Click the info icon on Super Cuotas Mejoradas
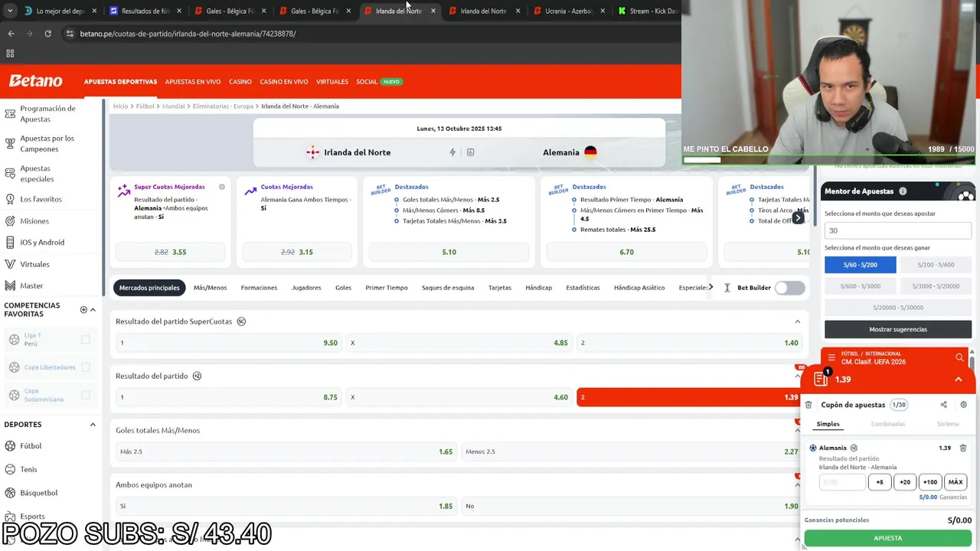Image resolution: width=980 pixels, height=551 pixels. tap(222, 187)
